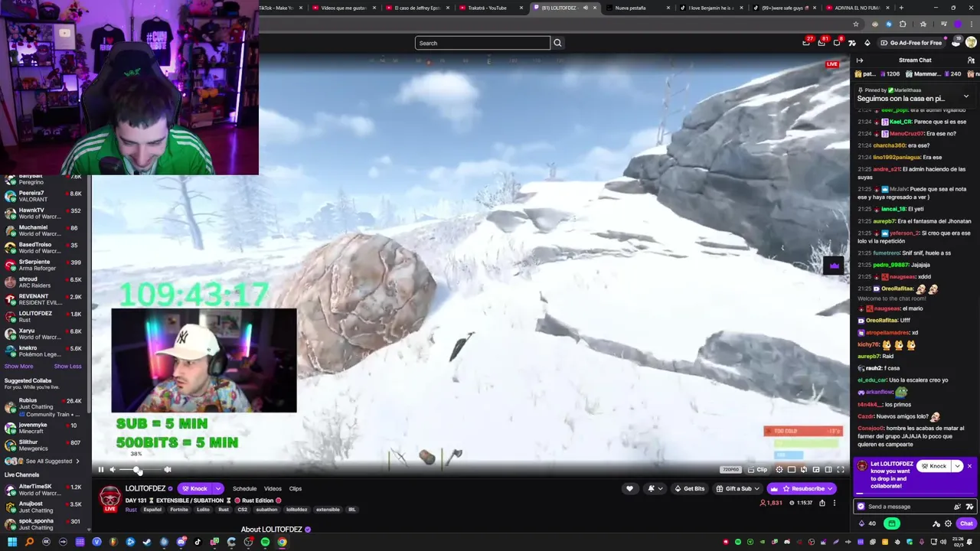Open Discord from the taskbar
This screenshot has height=551, width=980.
[x=181, y=542]
